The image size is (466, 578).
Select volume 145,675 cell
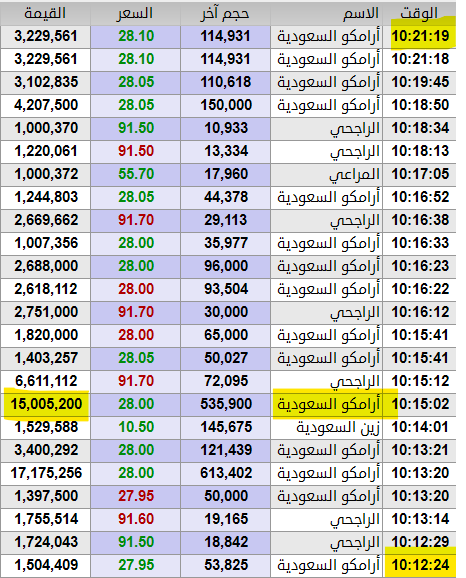click(x=225, y=427)
